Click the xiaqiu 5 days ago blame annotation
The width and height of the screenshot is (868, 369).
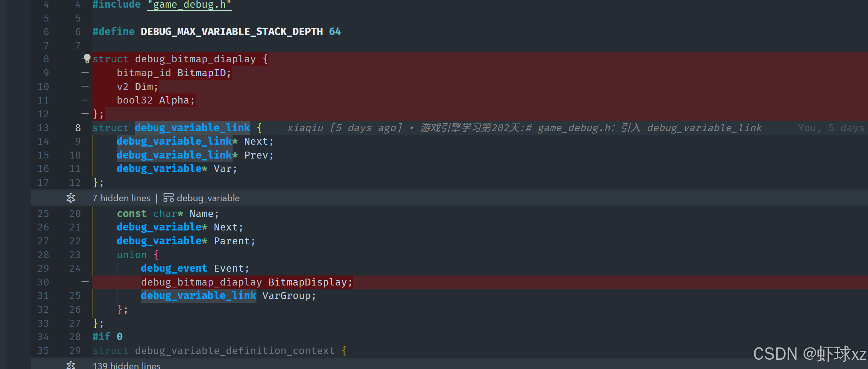[x=524, y=128]
